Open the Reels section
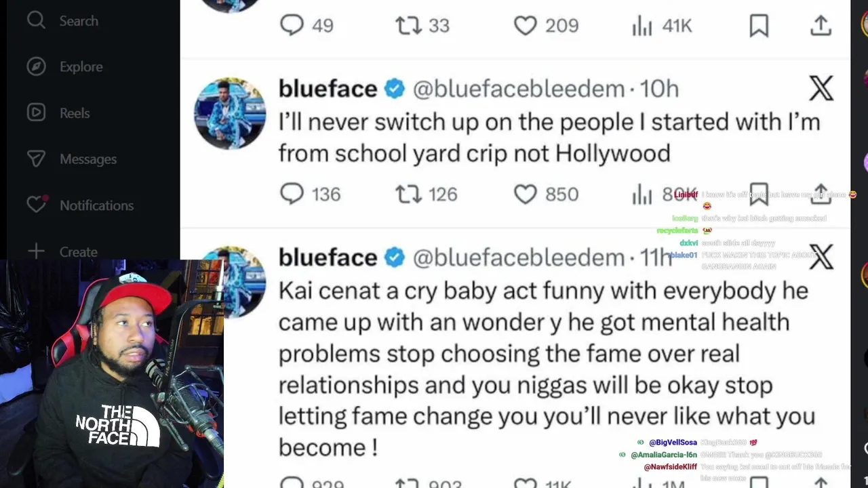868x488 pixels. coord(36,113)
